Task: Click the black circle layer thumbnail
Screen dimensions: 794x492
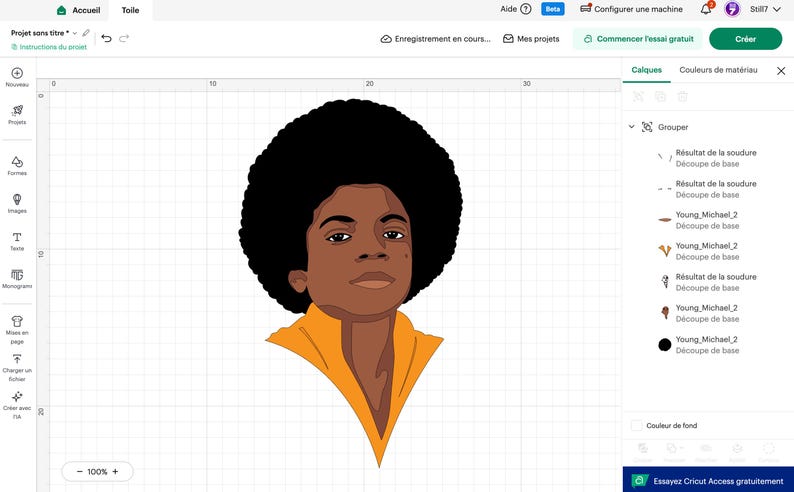Action: pos(665,345)
